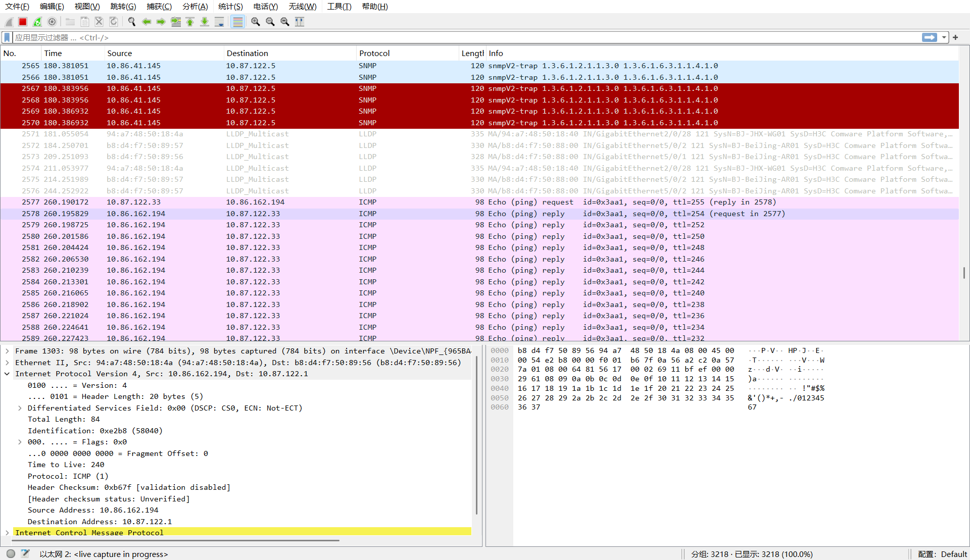The height and width of the screenshot is (560, 970).
Task: Open display filter history dropdown arrow
Action: pyautogui.click(x=944, y=37)
